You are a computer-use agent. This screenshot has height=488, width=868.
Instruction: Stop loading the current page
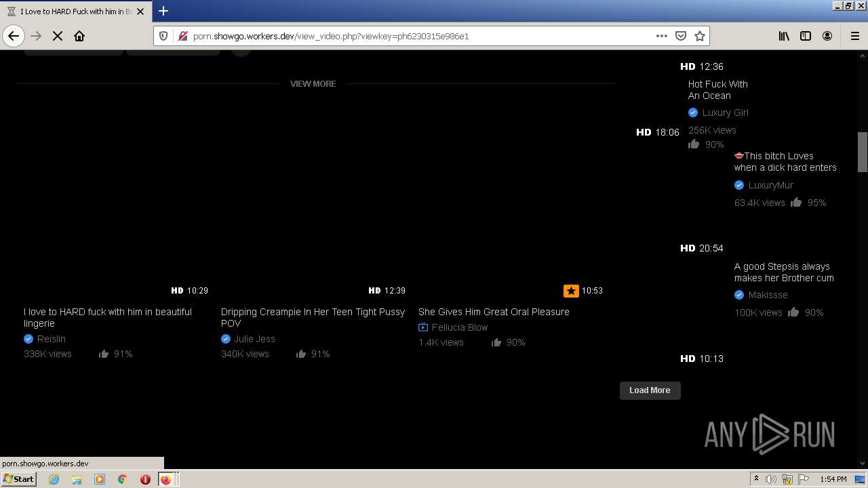point(58,36)
